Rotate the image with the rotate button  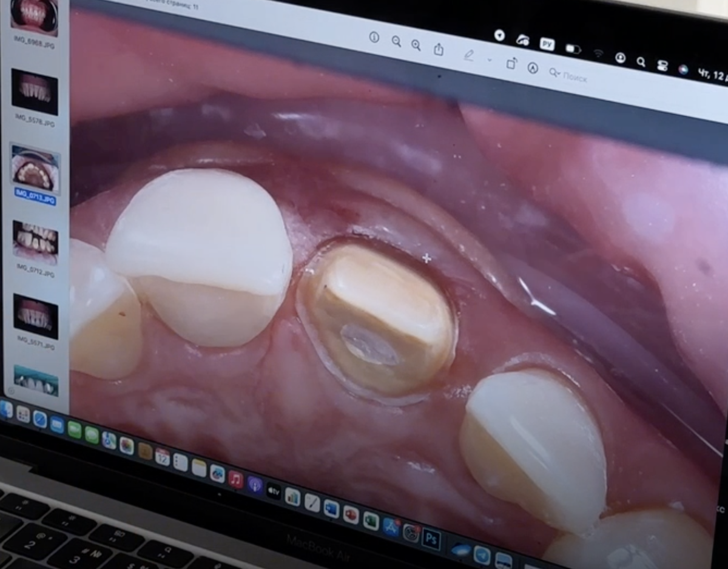tap(511, 63)
